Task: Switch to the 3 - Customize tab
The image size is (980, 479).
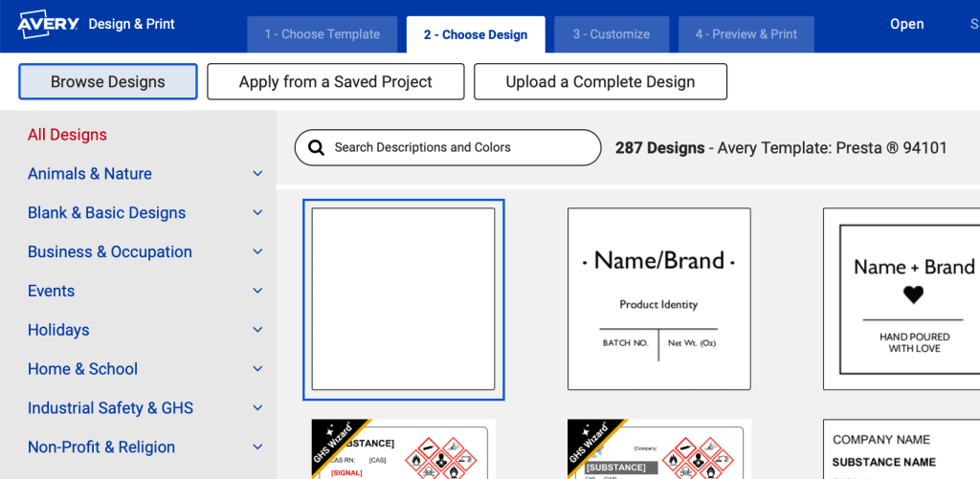Action: 611,34
